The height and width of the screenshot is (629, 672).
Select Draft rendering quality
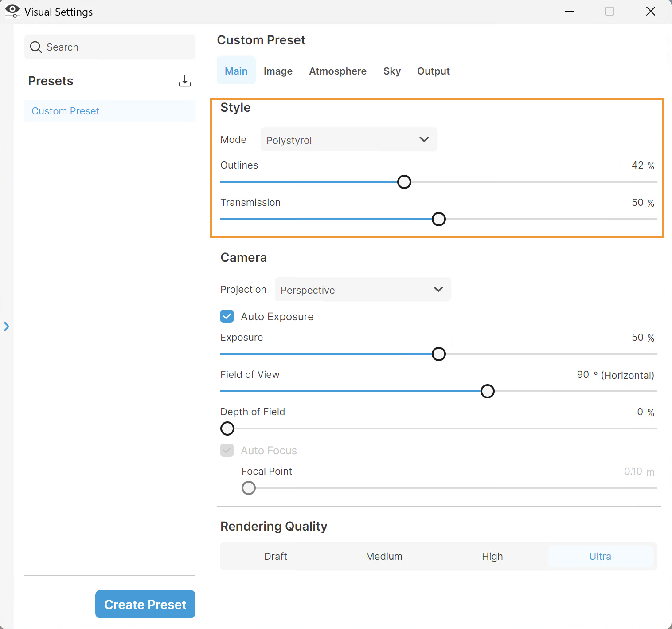coord(276,556)
